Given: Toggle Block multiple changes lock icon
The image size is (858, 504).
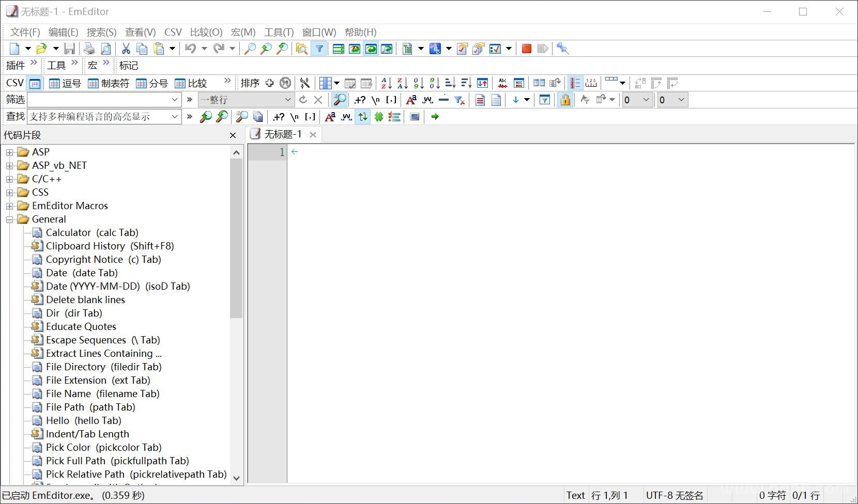Looking at the screenshot, I should tap(565, 100).
